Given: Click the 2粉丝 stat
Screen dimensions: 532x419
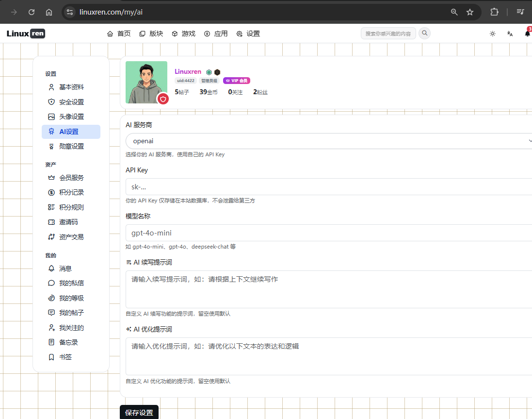Looking at the screenshot, I should (x=260, y=92).
